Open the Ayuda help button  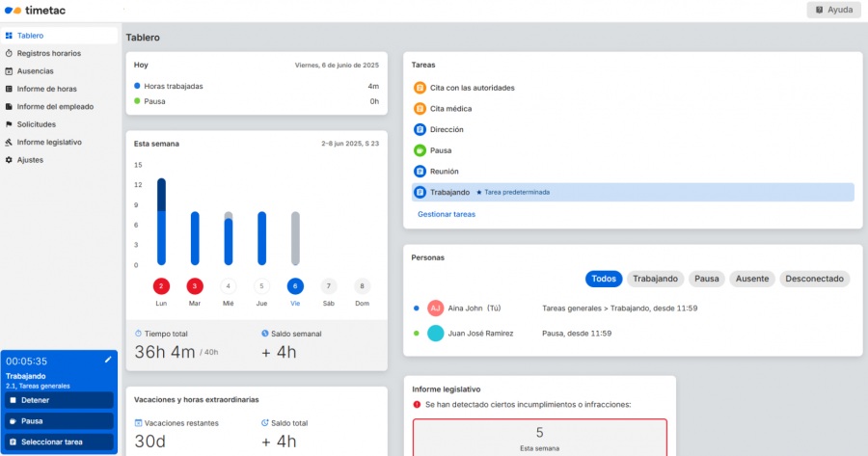tap(833, 10)
